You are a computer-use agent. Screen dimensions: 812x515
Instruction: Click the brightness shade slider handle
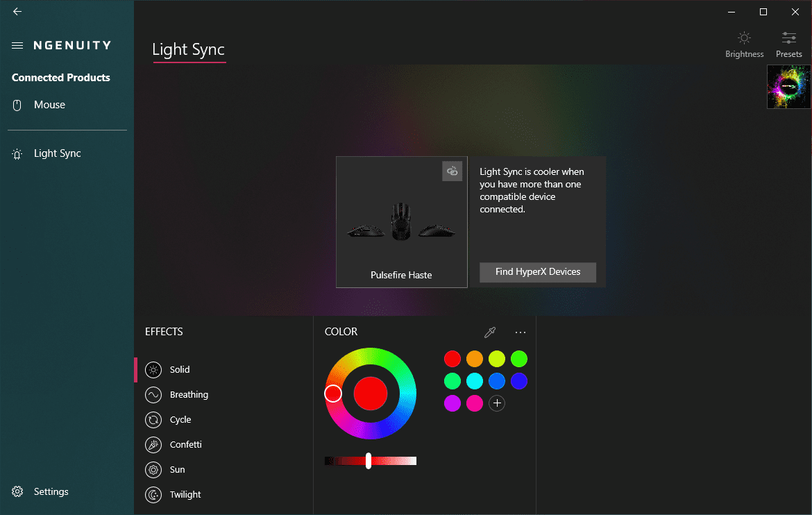coord(369,461)
